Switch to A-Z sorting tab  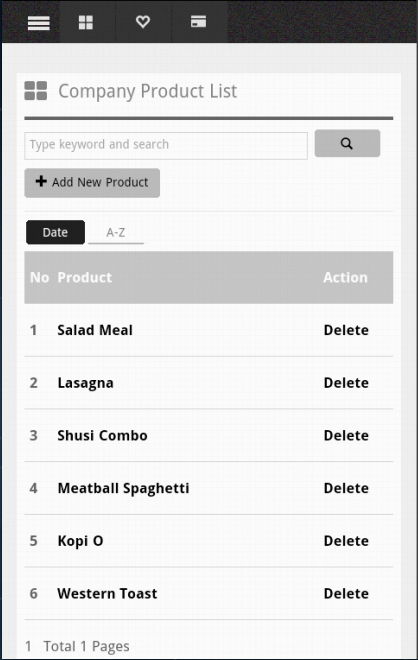point(116,232)
